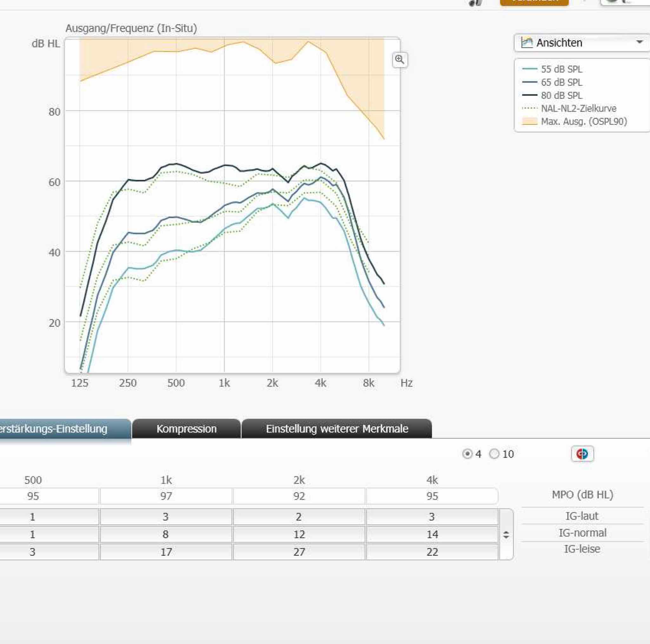The image size is (650, 644).
Task: Click the NAL-NL2-Zielkurve legend entry
Action: click(578, 109)
